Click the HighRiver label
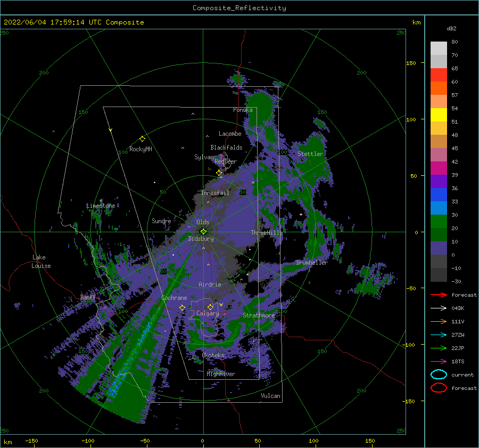The width and height of the screenshot is (479, 448). [x=221, y=374]
